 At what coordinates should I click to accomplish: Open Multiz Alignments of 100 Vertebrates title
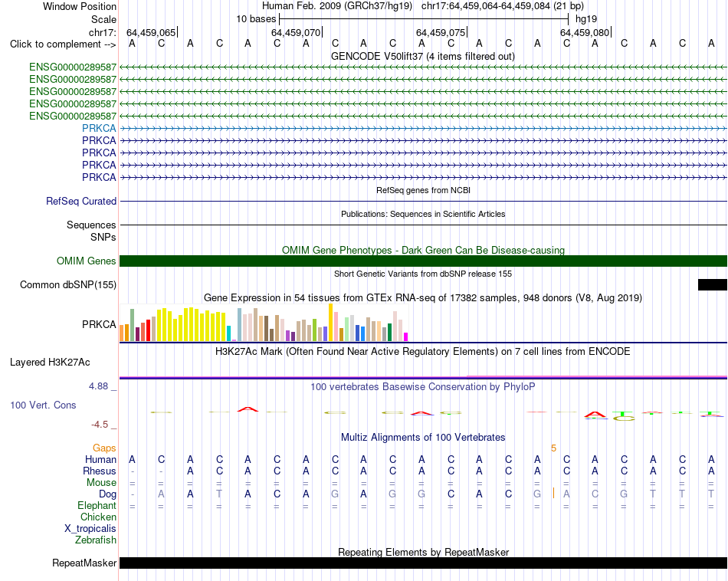coord(423,437)
